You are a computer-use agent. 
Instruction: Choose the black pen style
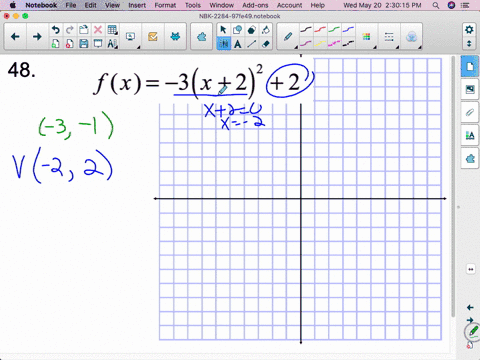point(306,30)
